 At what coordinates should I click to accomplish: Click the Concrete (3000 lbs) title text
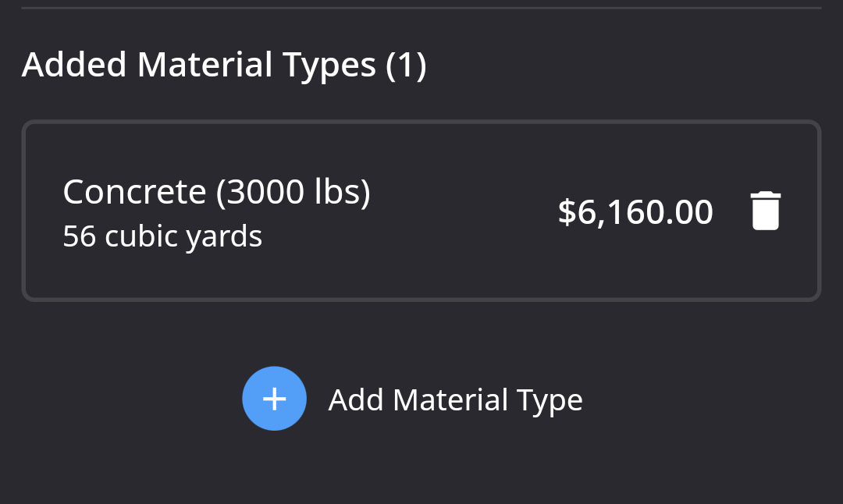point(217,192)
